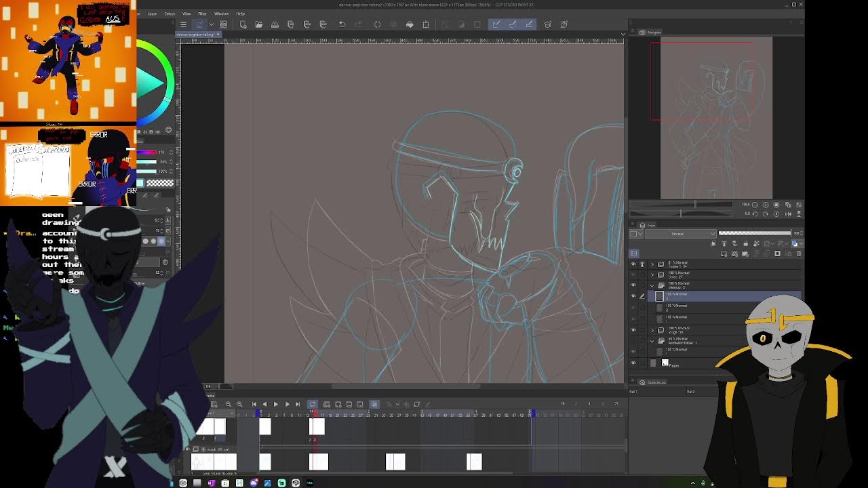Viewport: 868px width, 488px height.
Task: Toggle visibility of the Paper layer
Action: [633, 363]
